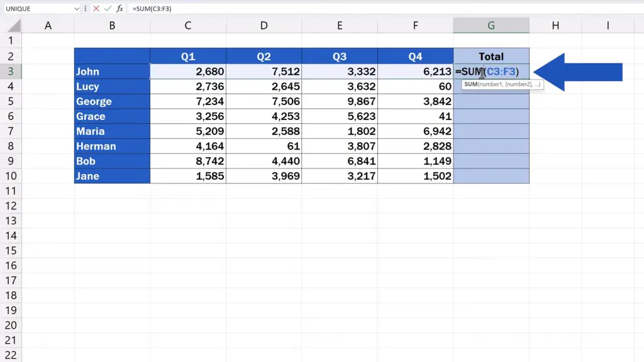This screenshot has width=644, height=362.
Task: Select column H header
Action: pos(555,25)
